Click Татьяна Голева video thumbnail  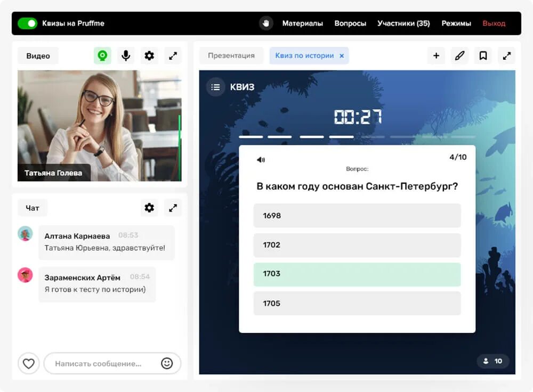pyautogui.click(x=99, y=126)
